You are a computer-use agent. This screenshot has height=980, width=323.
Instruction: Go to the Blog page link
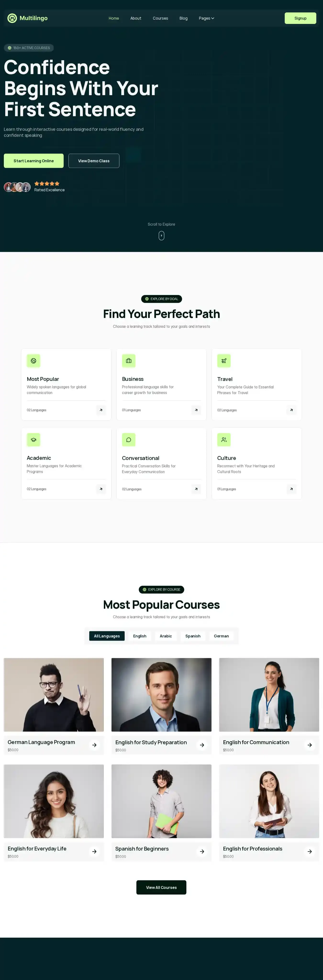(x=183, y=18)
